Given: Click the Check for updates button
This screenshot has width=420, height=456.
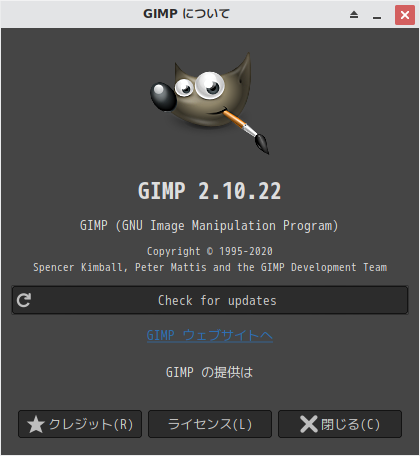Looking at the screenshot, I should (210, 300).
